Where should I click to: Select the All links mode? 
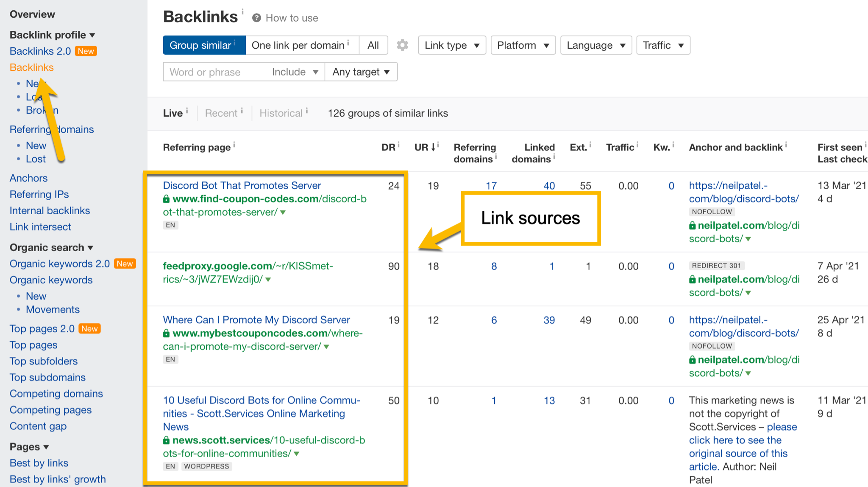pos(373,45)
